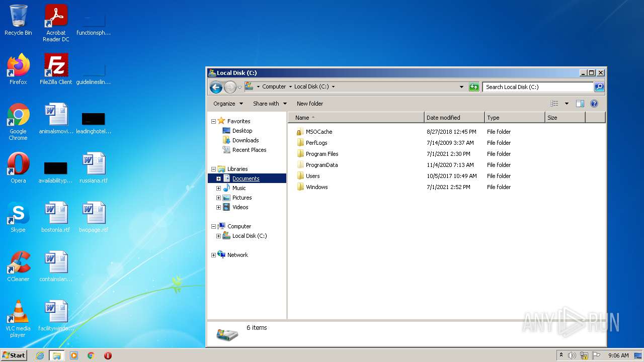The height and width of the screenshot is (362, 644).
Task: Click the green refresh button by address bar
Action: (x=474, y=87)
